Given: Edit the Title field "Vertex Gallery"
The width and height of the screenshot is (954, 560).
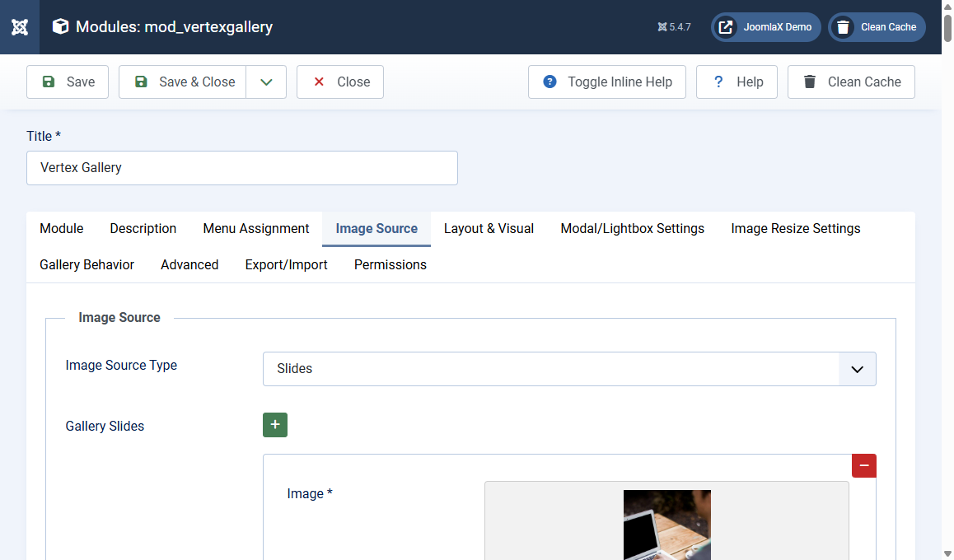Looking at the screenshot, I should [x=242, y=168].
